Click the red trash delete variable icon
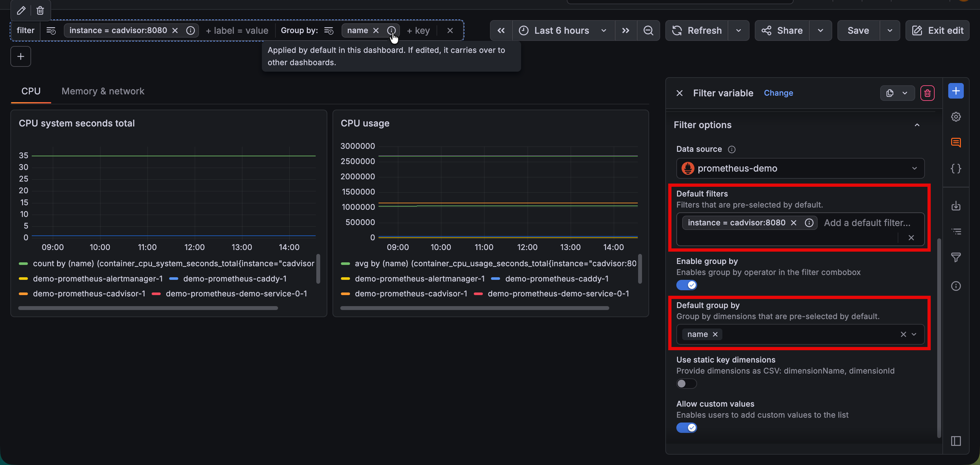Screen dimensions: 980x465 click(927, 93)
